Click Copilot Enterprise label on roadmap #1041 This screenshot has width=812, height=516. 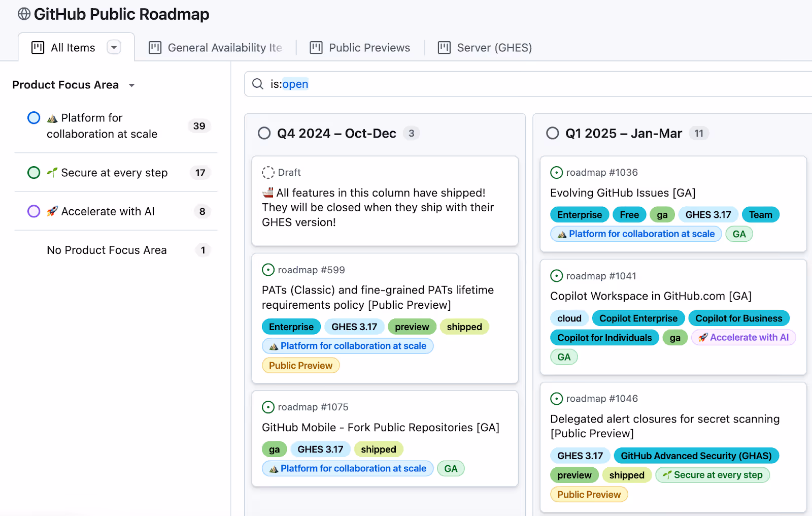click(638, 318)
